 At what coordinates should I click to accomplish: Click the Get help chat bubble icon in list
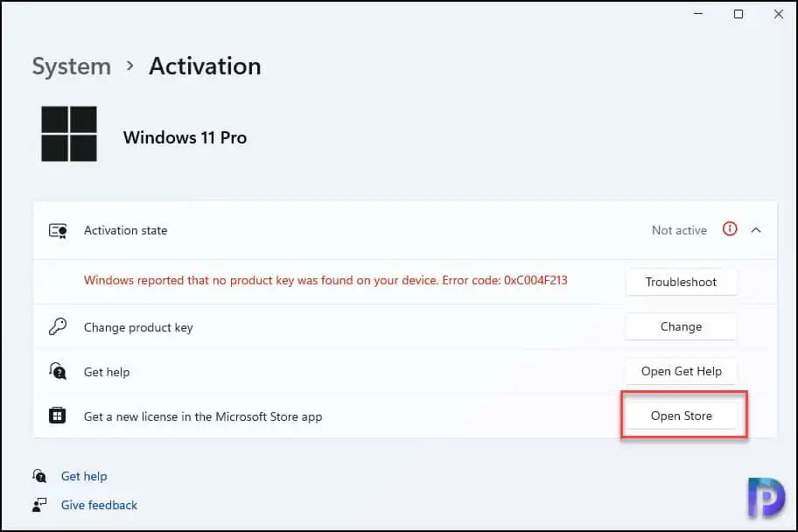click(x=59, y=372)
